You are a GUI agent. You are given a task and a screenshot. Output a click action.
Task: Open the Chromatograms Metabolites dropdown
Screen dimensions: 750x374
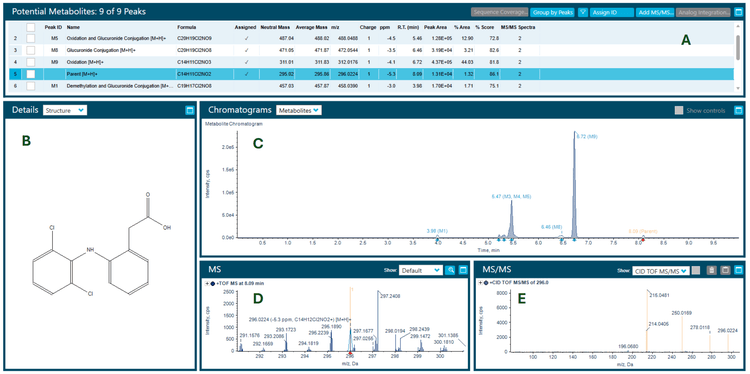click(299, 110)
